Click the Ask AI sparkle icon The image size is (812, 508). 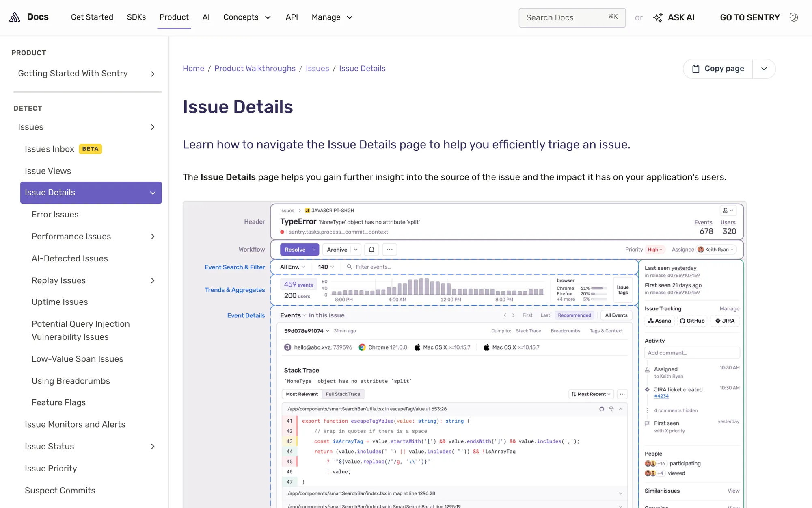[658, 17]
